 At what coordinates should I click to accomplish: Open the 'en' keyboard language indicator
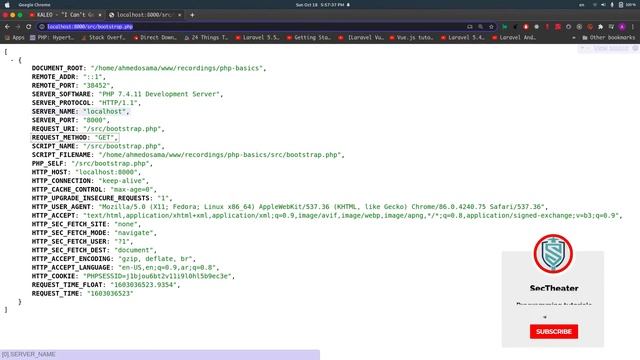[582, 4]
